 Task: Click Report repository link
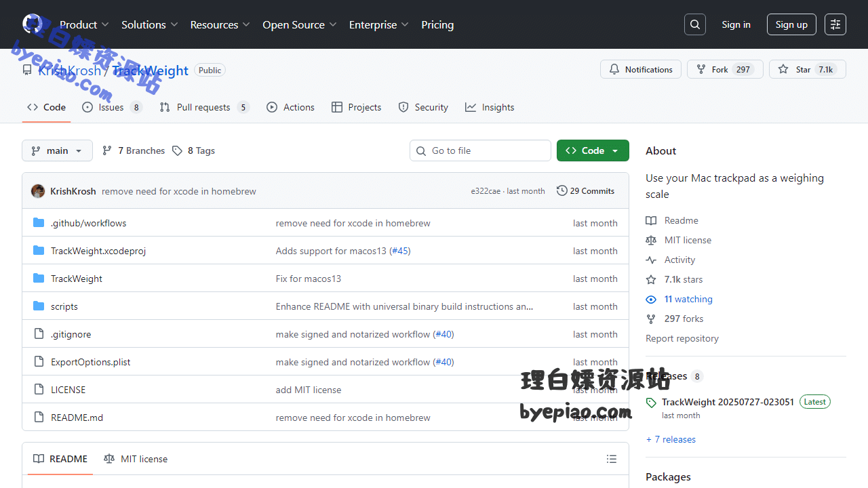tap(682, 338)
